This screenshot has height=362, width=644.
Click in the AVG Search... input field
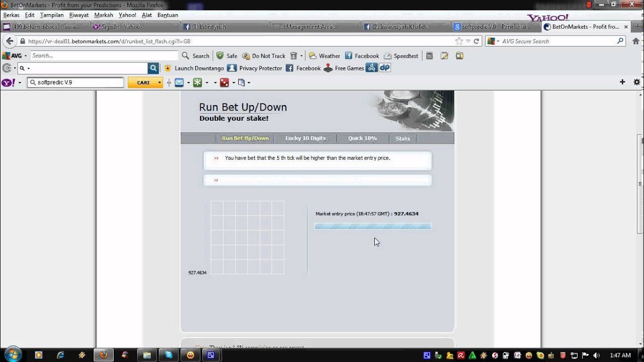pyautogui.click(x=104, y=56)
